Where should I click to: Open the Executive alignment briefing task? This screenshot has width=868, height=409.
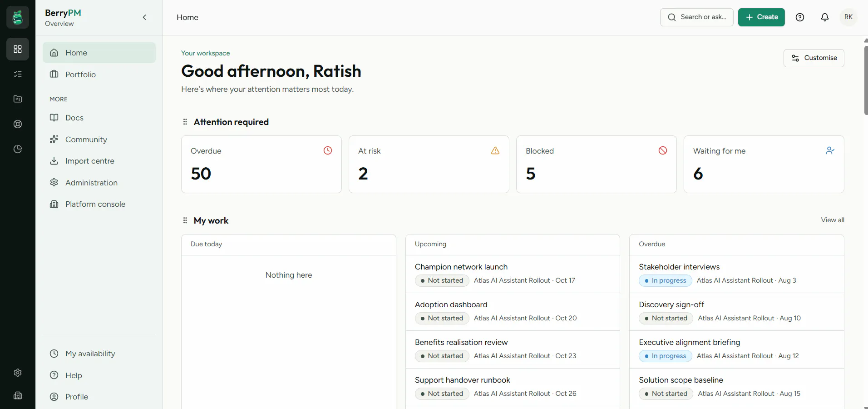tap(737, 349)
